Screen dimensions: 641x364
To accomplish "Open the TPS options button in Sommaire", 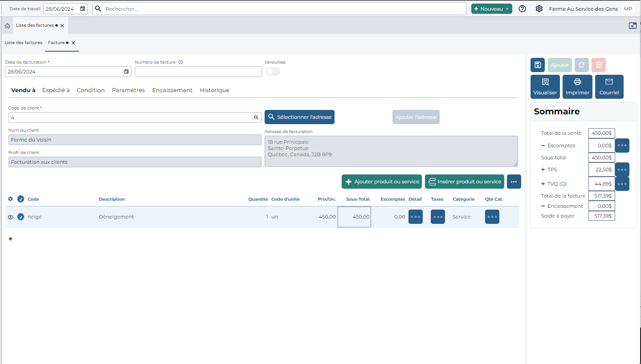I will [622, 170].
